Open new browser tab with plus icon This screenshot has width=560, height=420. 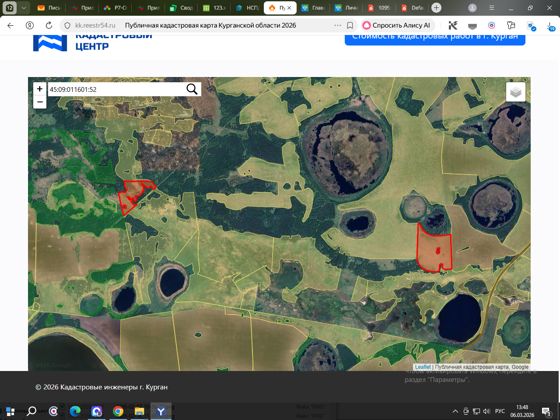pyautogui.click(x=436, y=8)
